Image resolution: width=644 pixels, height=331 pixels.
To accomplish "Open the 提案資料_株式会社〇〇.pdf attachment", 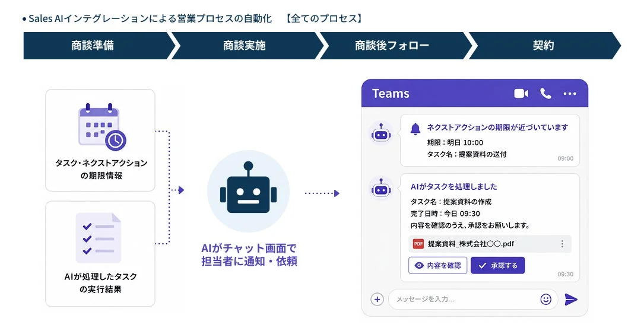I will click(490, 244).
